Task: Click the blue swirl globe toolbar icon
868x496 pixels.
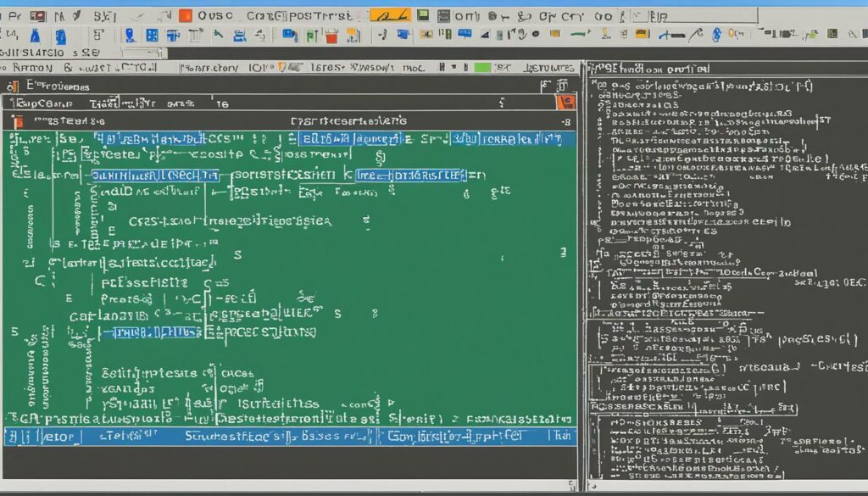Action: click(716, 34)
